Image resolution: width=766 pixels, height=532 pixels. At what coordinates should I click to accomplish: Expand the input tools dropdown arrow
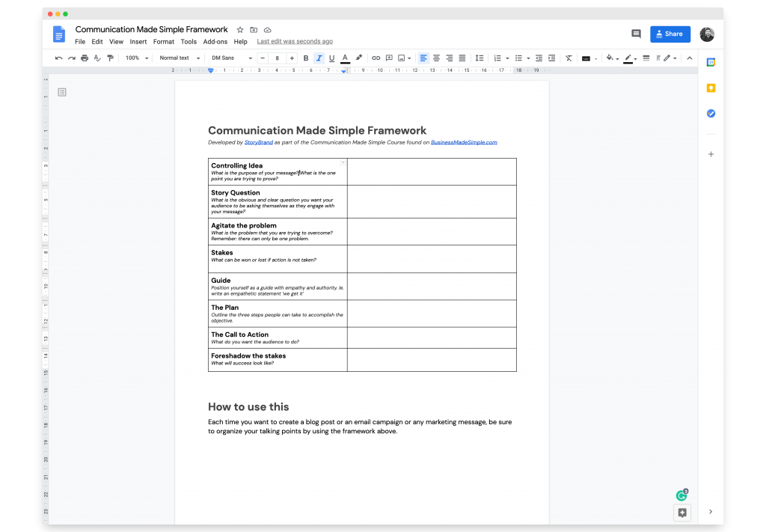tap(596, 58)
